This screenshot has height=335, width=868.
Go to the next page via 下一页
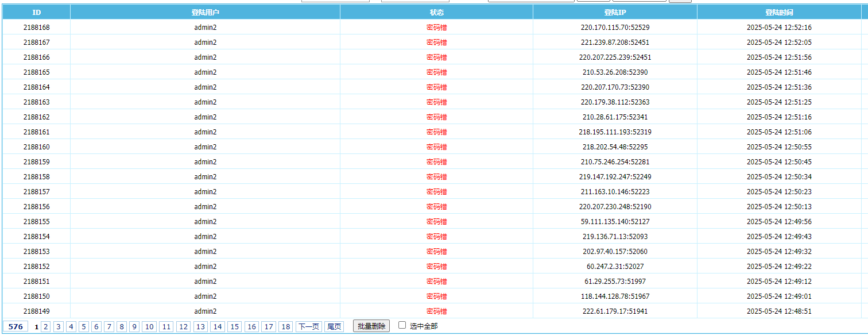(308, 326)
